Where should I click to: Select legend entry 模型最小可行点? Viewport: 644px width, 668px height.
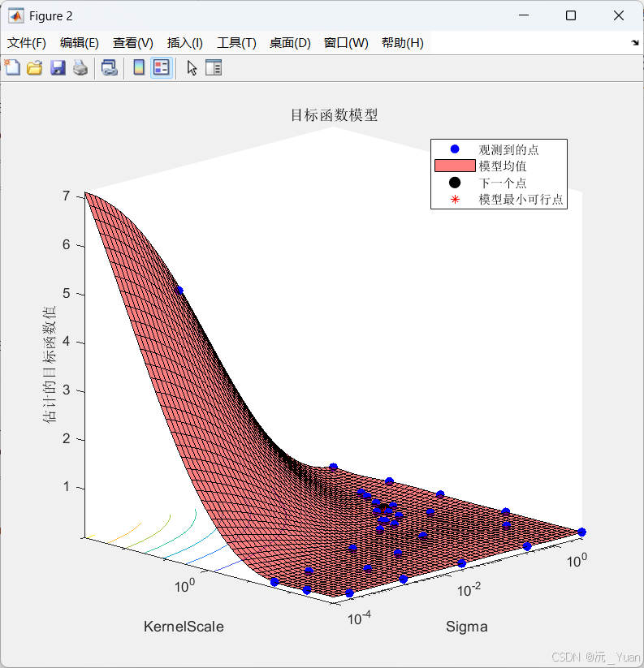coord(521,200)
